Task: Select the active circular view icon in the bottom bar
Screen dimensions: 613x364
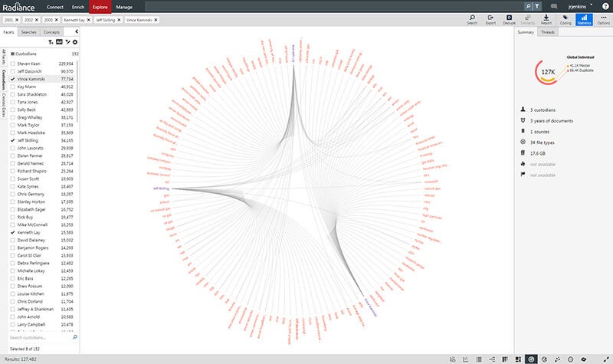Action: tap(531, 359)
